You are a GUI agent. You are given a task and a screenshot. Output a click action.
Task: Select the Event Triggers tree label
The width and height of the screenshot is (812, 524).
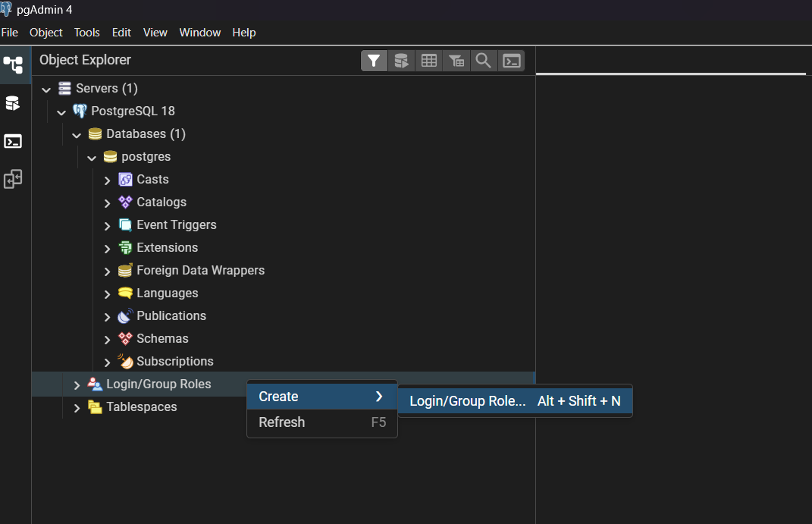pos(177,224)
